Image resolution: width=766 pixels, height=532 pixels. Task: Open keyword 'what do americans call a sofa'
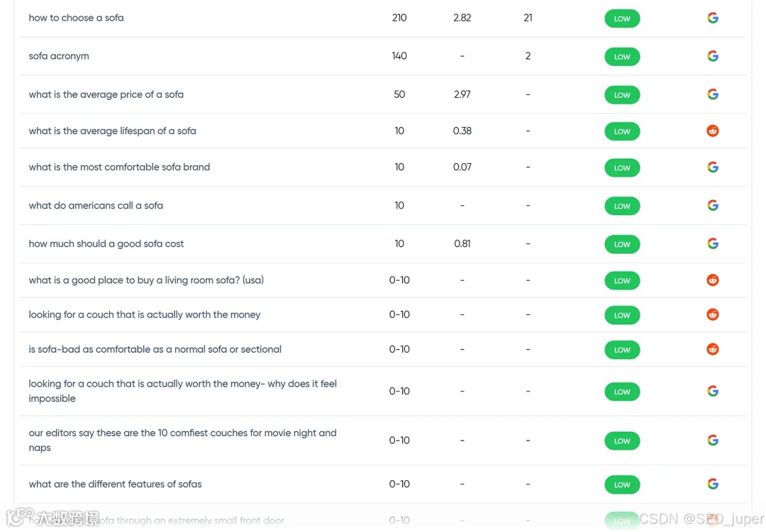tap(96, 206)
